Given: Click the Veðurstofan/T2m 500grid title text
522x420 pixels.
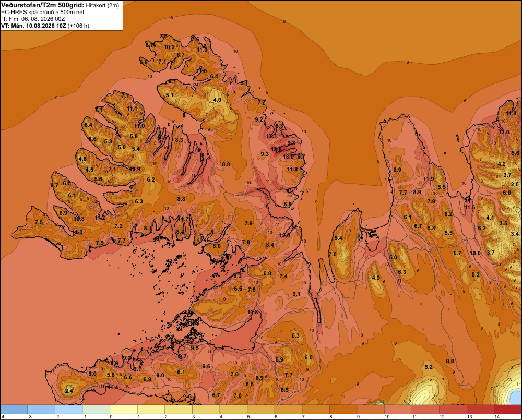Looking at the screenshot, I should tap(42, 5).
